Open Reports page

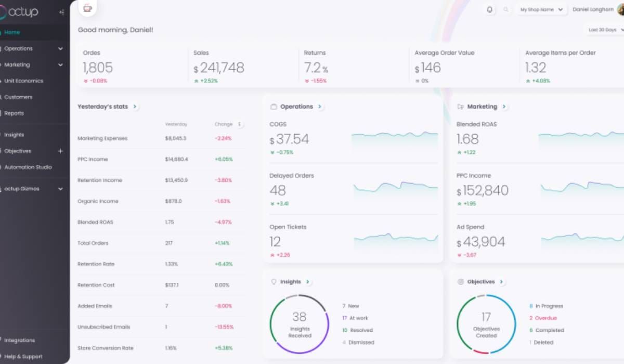14,113
